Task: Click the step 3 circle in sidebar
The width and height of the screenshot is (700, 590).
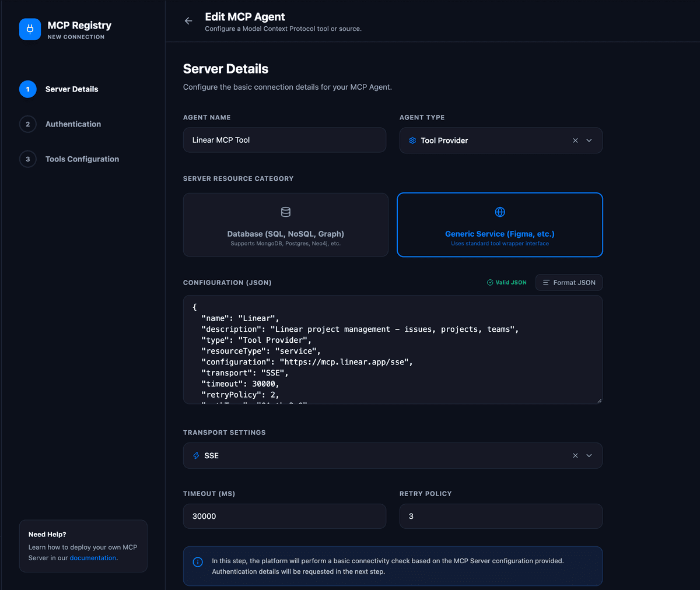Action: tap(28, 159)
